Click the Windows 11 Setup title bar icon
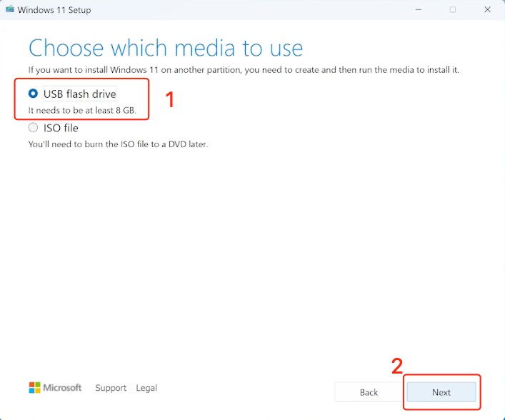505x420 pixels. (x=9, y=10)
